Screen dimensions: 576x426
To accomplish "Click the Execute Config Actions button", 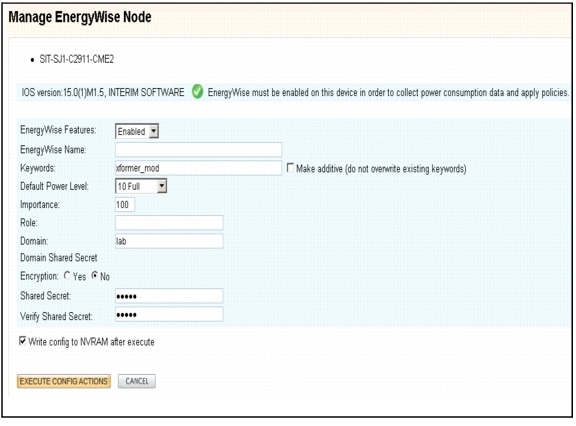I will [x=64, y=381].
